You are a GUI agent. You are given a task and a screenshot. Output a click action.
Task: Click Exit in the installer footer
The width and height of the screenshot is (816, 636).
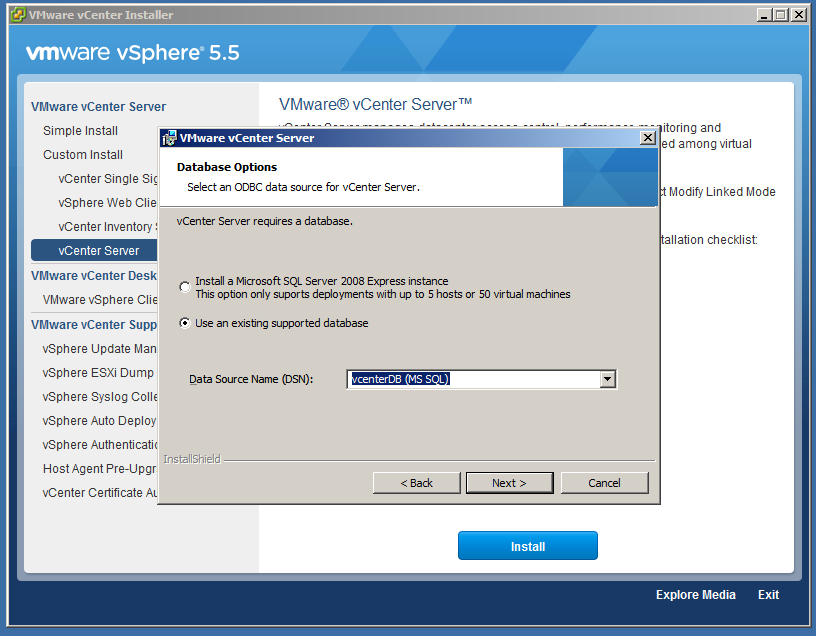(x=768, y=595)
